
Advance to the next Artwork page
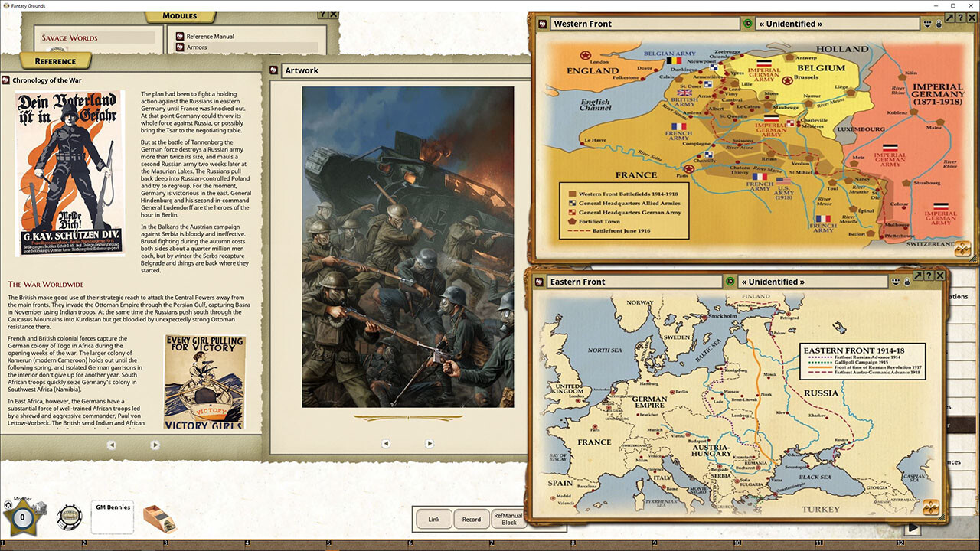pos(430,443)
